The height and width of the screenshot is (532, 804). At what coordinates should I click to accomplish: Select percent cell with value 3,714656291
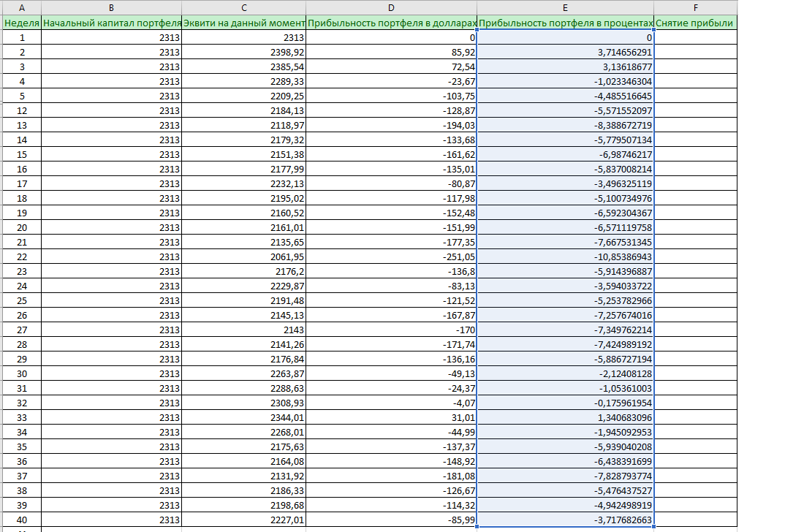pos(565,52)
